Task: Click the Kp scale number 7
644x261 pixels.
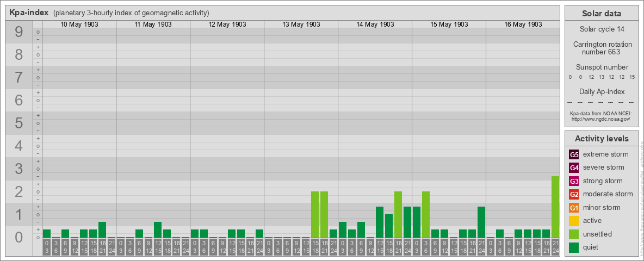Action: 18,77
